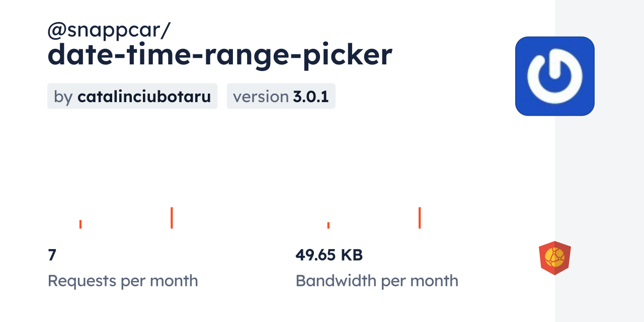
Task: Click the gray strip along the right edge
Action: pyautogui.click(x=599, y=161)
